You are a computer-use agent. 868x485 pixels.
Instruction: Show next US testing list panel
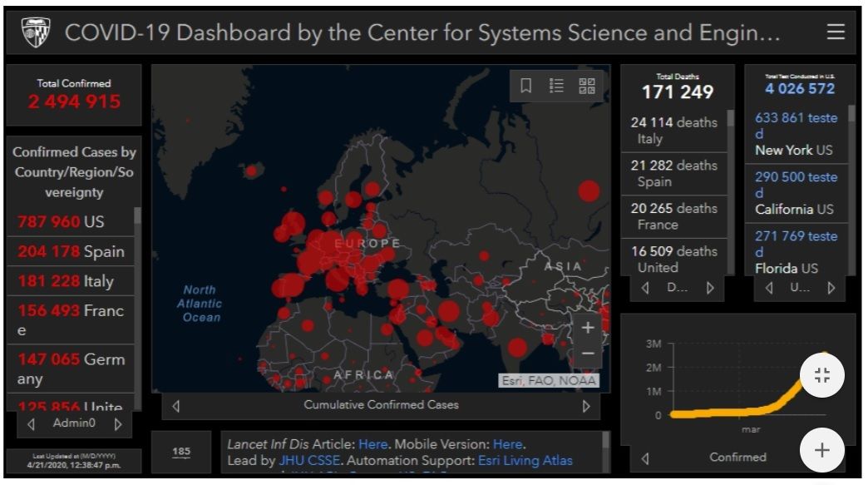tap(831, 288)
